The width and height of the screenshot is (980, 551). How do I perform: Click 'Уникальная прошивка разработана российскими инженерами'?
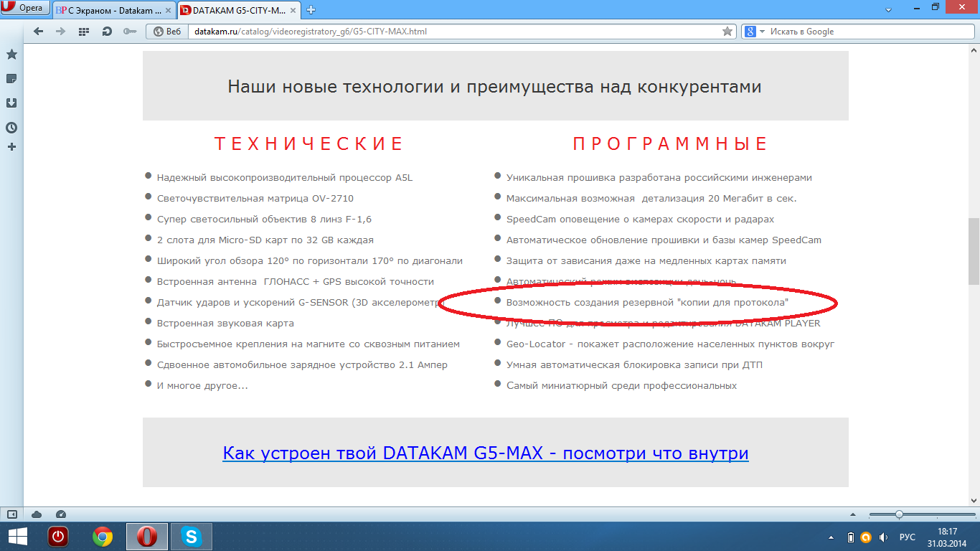click(659, 177)
